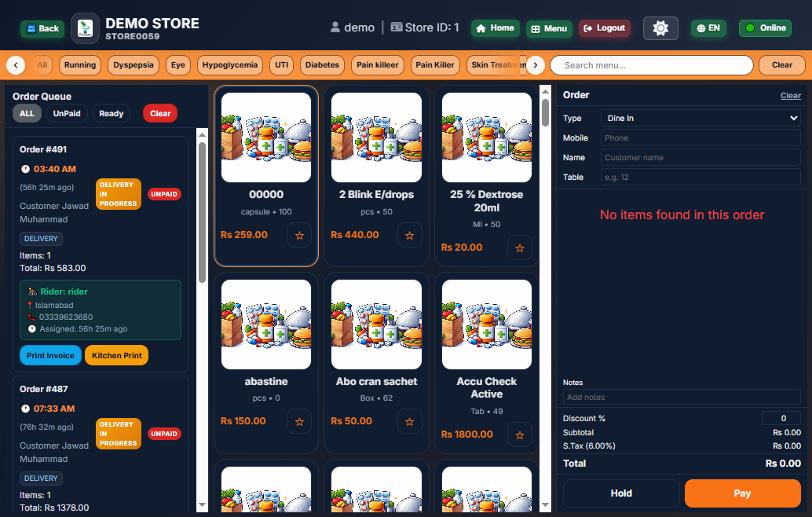Click UNPAID badge on Order #487
The height and width of the screenshot is (517, 812).
(x=164, y=434)
